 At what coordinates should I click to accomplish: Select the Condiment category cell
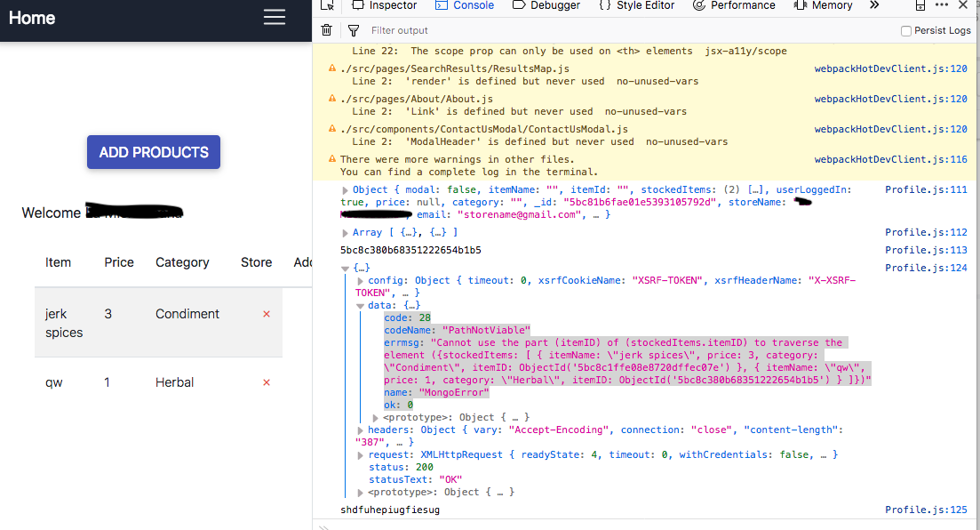[187, 314]
